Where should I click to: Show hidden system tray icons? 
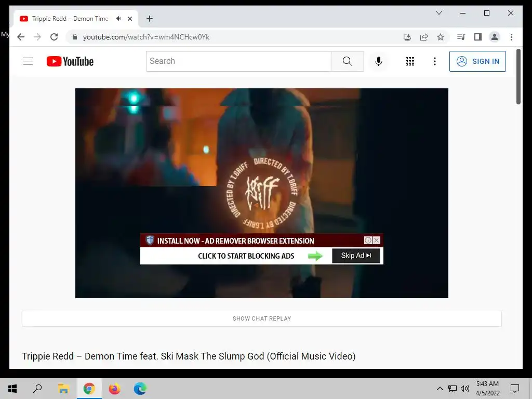pos(440,389)
